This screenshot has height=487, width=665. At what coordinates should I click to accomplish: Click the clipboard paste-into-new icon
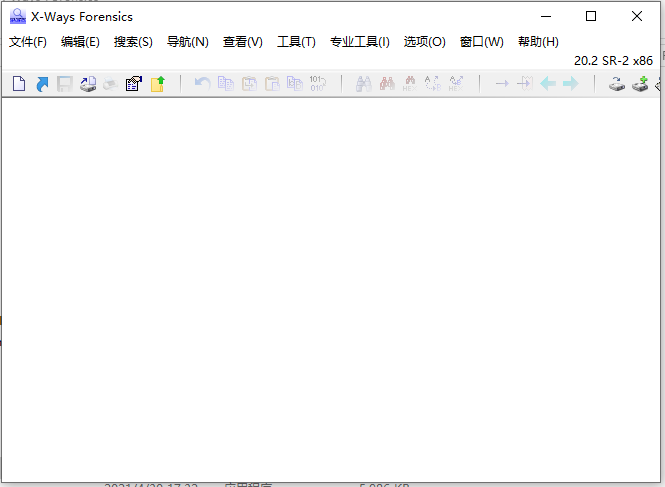[x=249, y=84]
